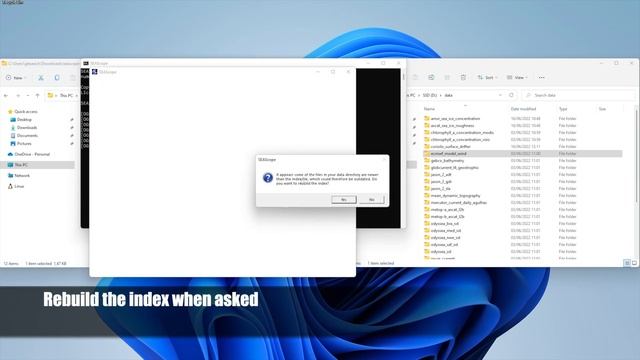Image resolution: width=640 pixels, height=360 pixels.
Task: Click the SEAScope app icon in its title bar
Action: pos(95,72)
